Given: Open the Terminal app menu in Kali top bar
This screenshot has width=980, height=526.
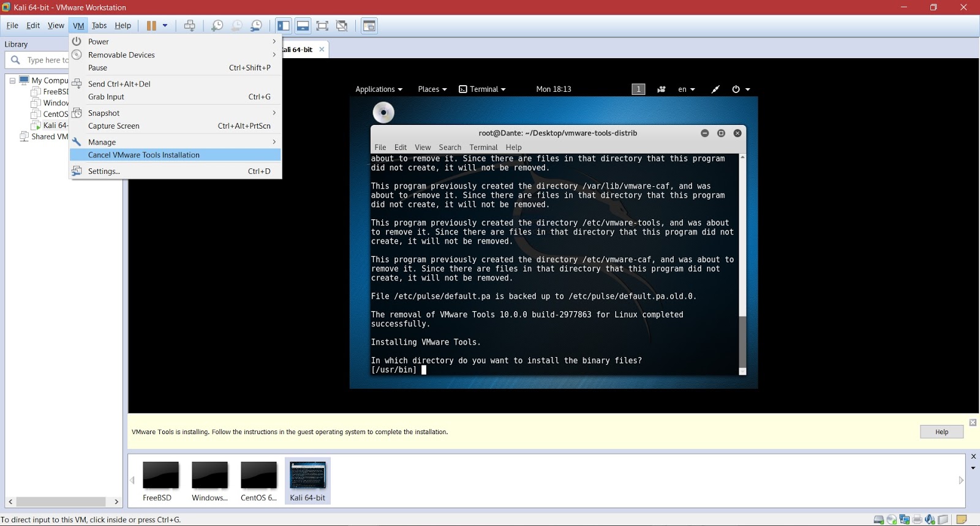Looking at the screenshot, I should coord(482,89).
